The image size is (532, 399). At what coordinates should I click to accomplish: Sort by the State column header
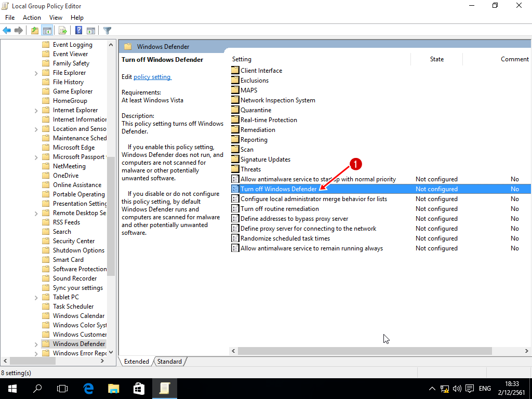[x=436, y=59]
